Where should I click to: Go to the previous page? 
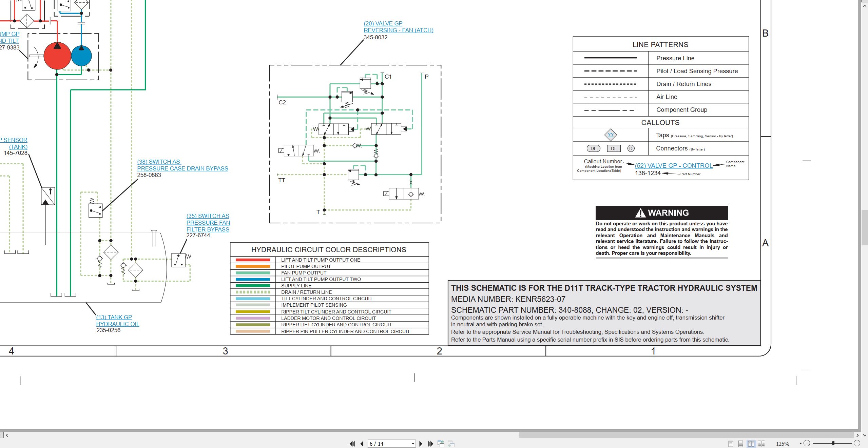click(362, 444)
